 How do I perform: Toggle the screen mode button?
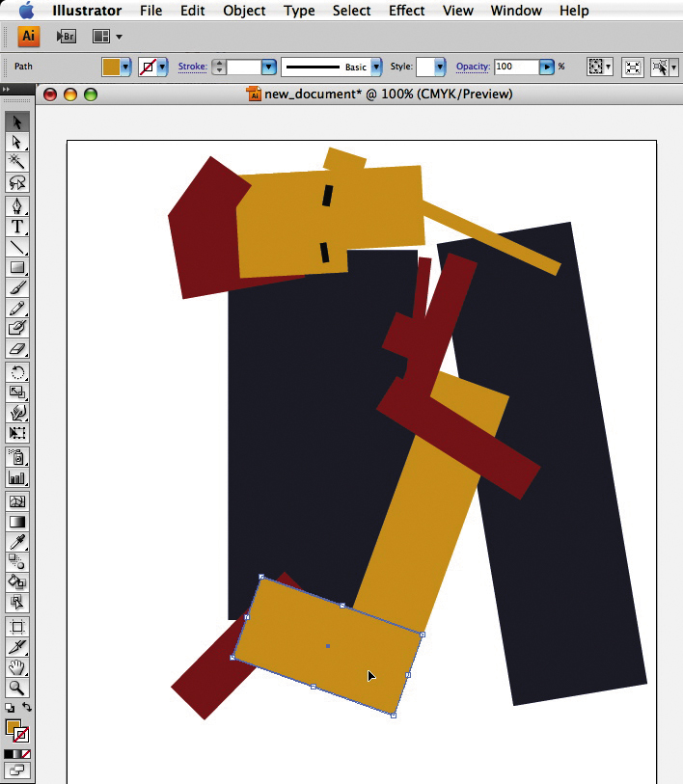point(16,770)
